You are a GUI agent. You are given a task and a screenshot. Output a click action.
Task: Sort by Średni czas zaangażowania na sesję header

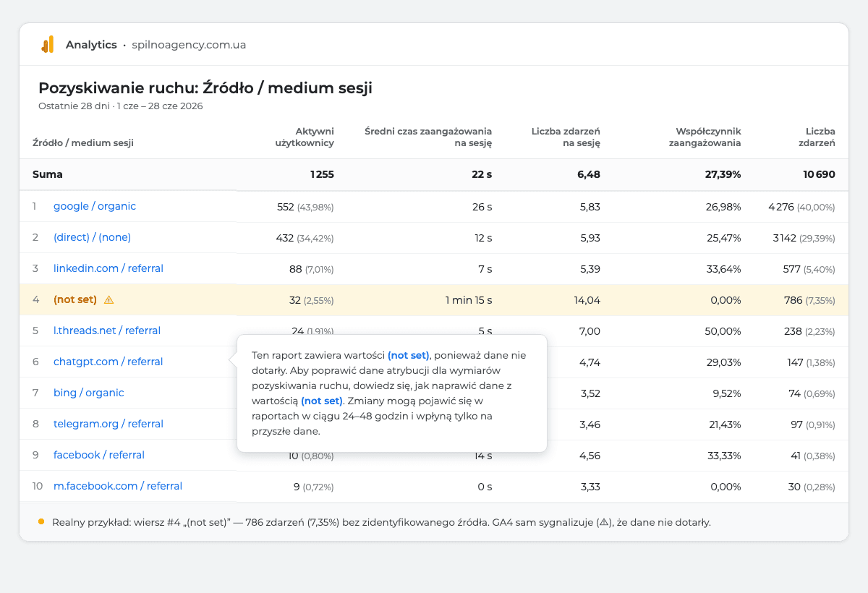428,137
